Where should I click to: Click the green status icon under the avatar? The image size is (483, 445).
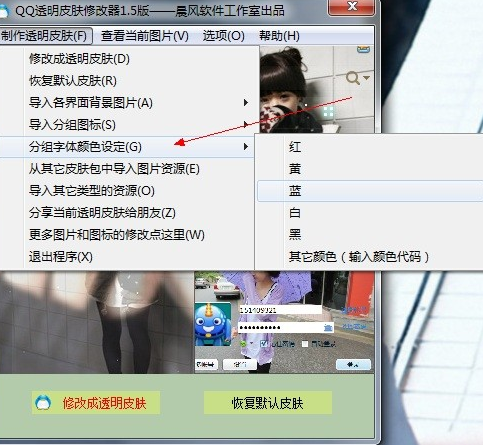point(243,343)
